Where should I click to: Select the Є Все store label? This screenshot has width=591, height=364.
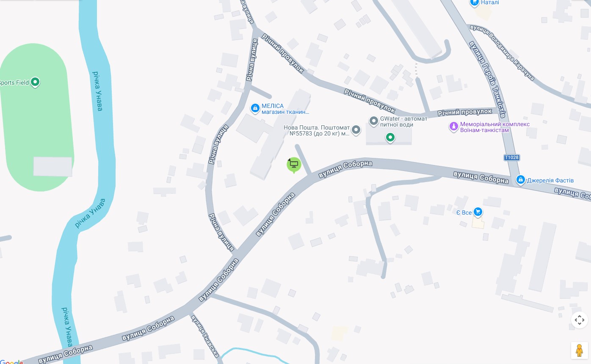[x=464, y=212]
